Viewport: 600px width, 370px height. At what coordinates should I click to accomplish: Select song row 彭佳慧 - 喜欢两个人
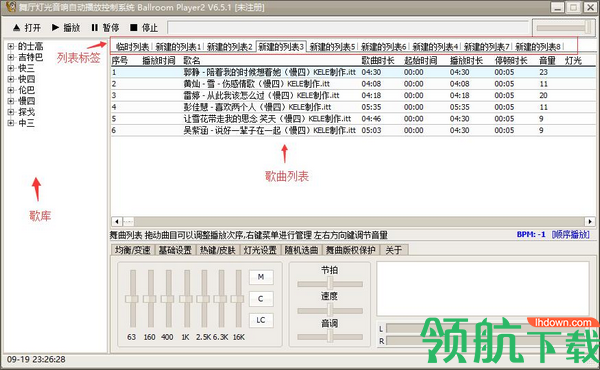tap(353, 107)
